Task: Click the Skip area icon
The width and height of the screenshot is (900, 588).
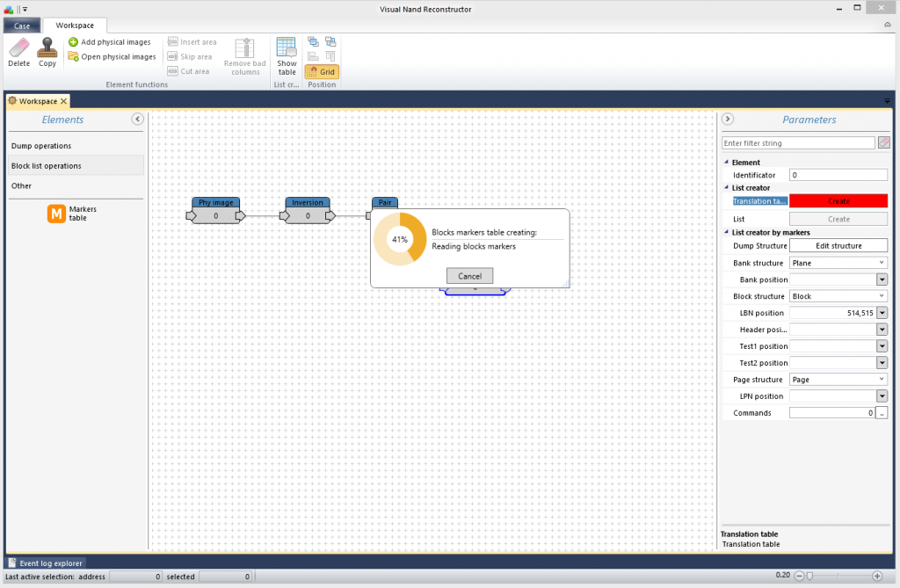Action: point(173,56)
